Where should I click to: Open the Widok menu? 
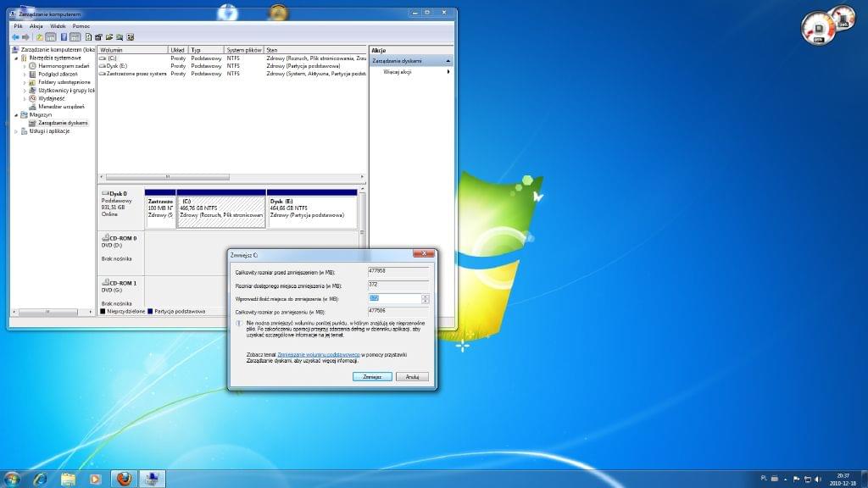point(58,26)
